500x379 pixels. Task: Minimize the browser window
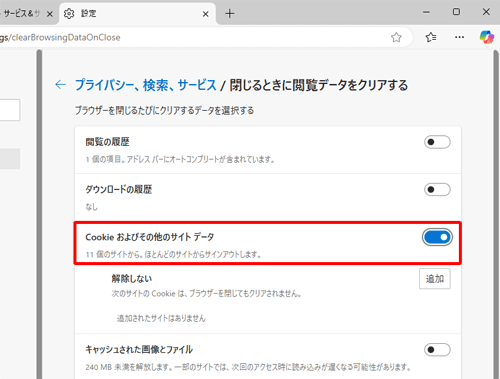pyautogui.click(x=426, y=12)
